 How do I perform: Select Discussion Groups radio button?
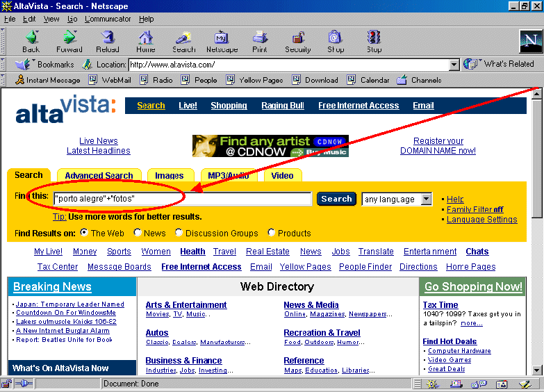pyautogui.click(x=179, y=232)
